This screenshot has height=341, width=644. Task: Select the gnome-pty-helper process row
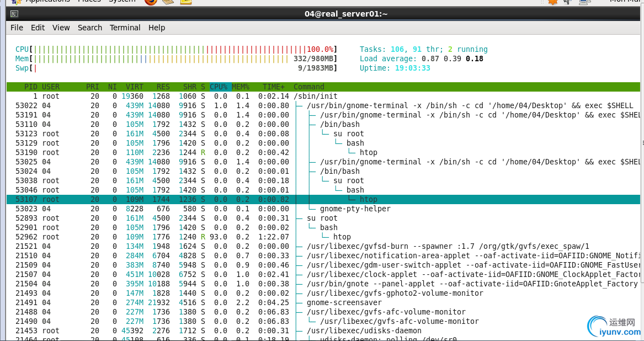[323, 209]
